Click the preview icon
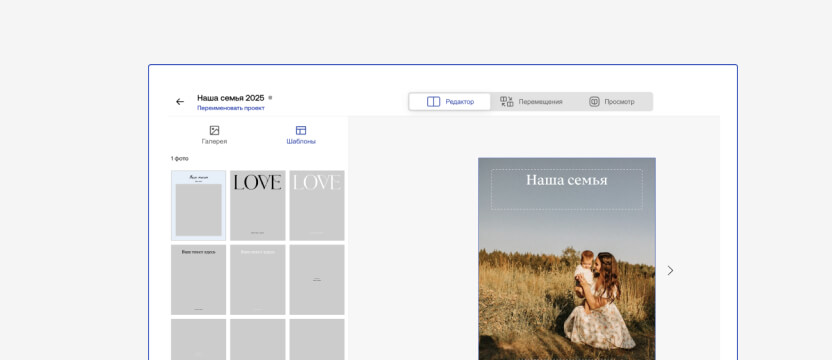 [594, 101]
